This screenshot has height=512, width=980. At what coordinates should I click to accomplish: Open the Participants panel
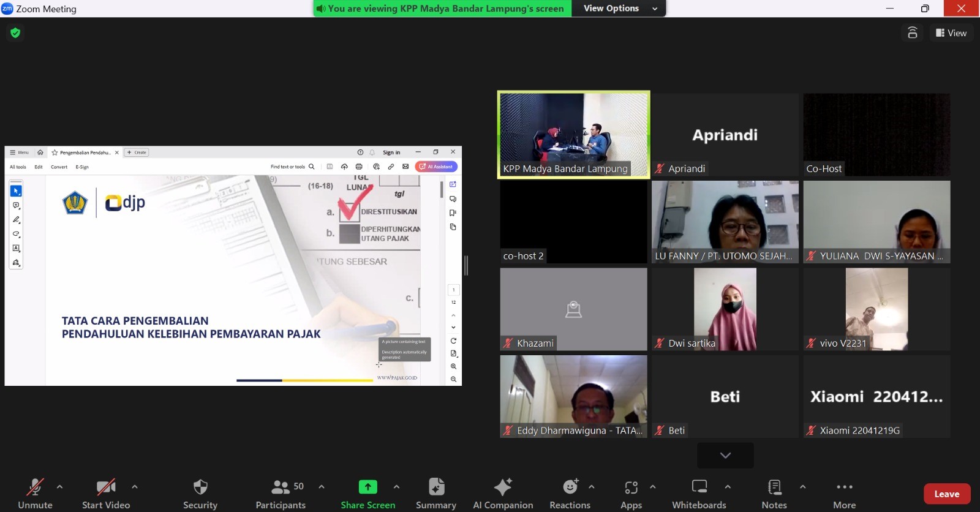tap(281, 493)
